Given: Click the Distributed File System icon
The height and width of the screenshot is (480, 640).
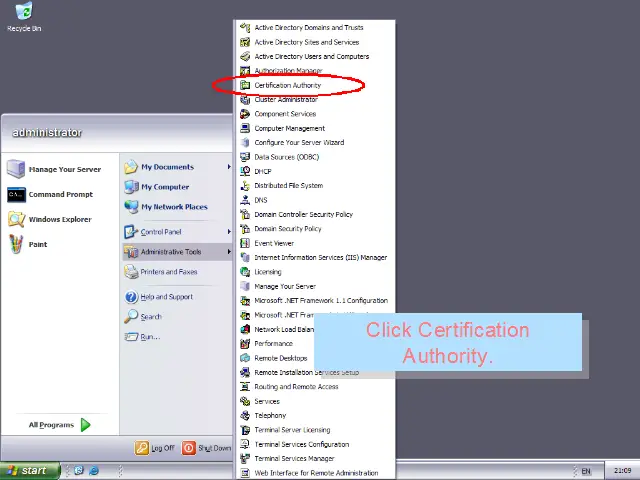Looking at the screenshot, I should tap(245, 186).
